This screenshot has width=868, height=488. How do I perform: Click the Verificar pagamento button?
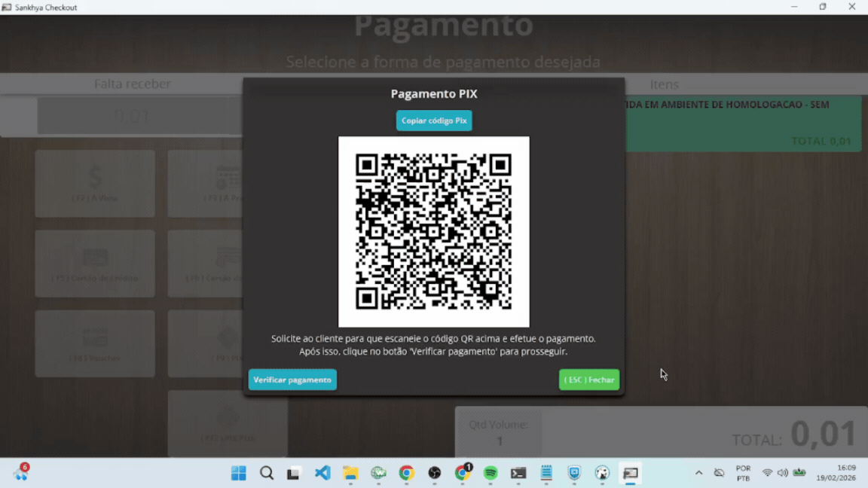tap(292, 380)
